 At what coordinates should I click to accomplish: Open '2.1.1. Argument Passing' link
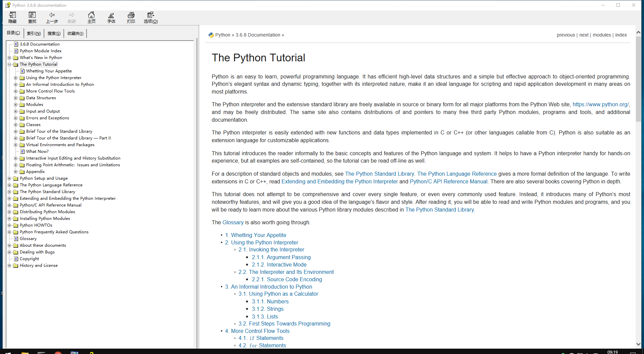pos(281,257)
